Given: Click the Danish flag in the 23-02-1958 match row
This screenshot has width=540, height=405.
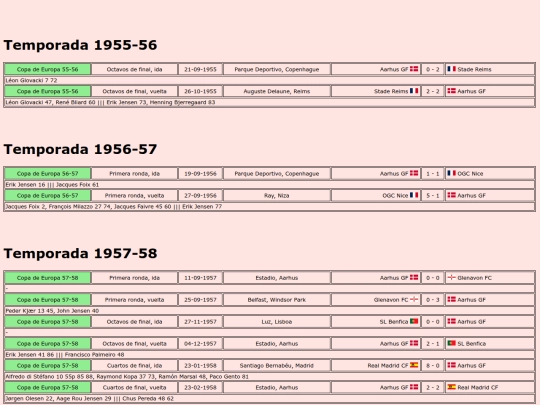Looking at the screenshot, I should coord(414,387).
